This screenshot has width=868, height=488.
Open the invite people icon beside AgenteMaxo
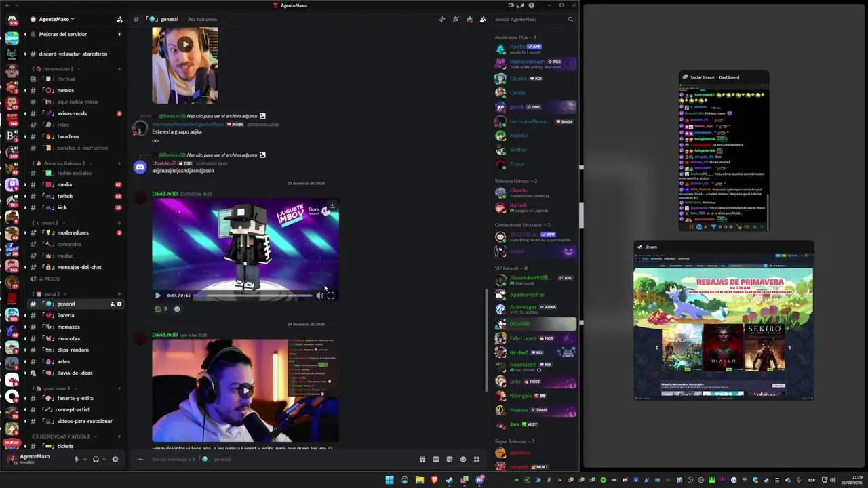119,19
